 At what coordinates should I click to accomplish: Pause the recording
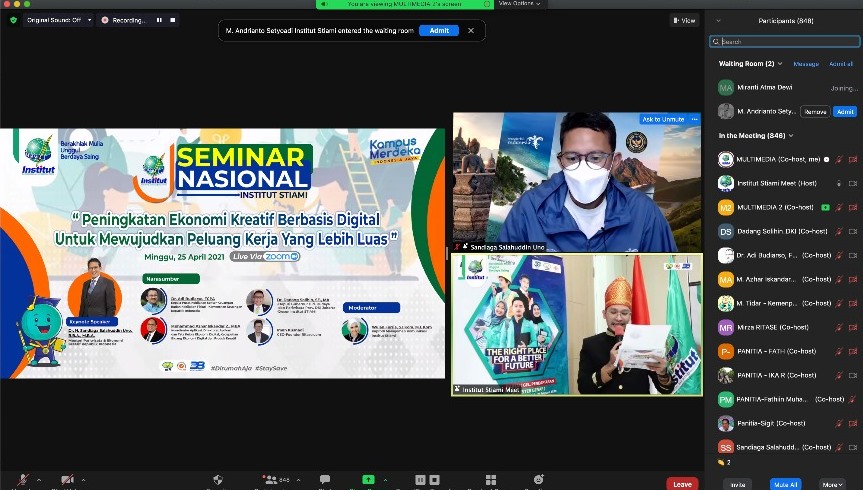pos(159,20)
